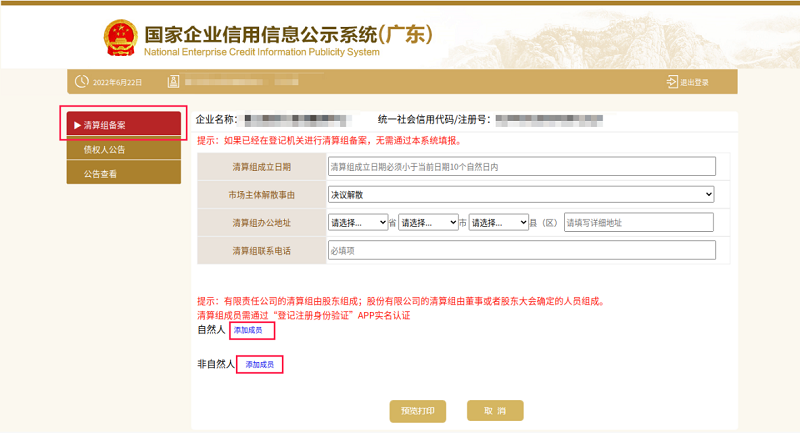Focus the 清算组成立日期 date field

(x=521, y=166)
